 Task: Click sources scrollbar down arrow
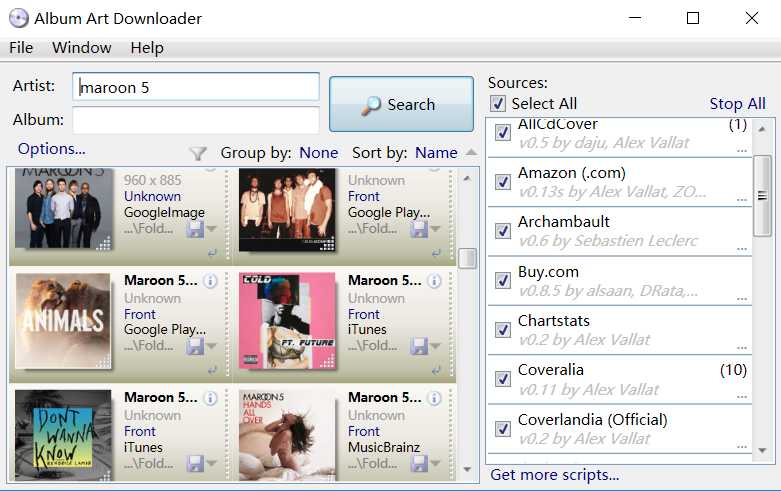pos(762,451)
